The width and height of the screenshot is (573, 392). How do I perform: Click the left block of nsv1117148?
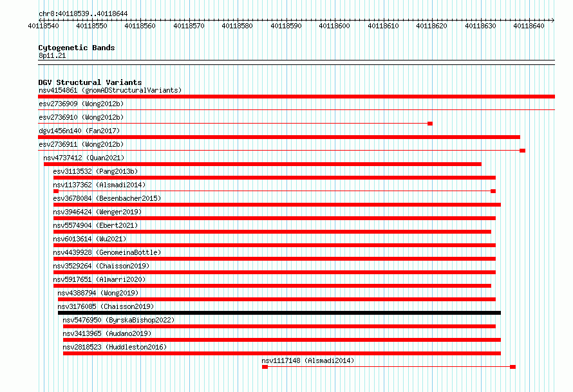tap(265, 367)
